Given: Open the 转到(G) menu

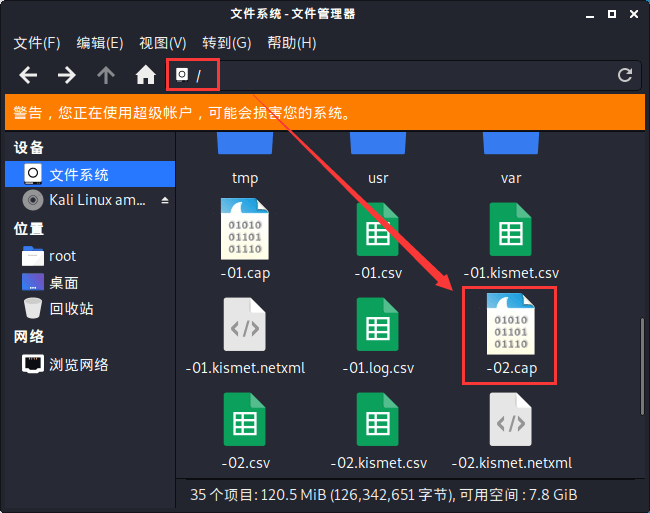Looking at the screenshot, I should click(227, 43).
